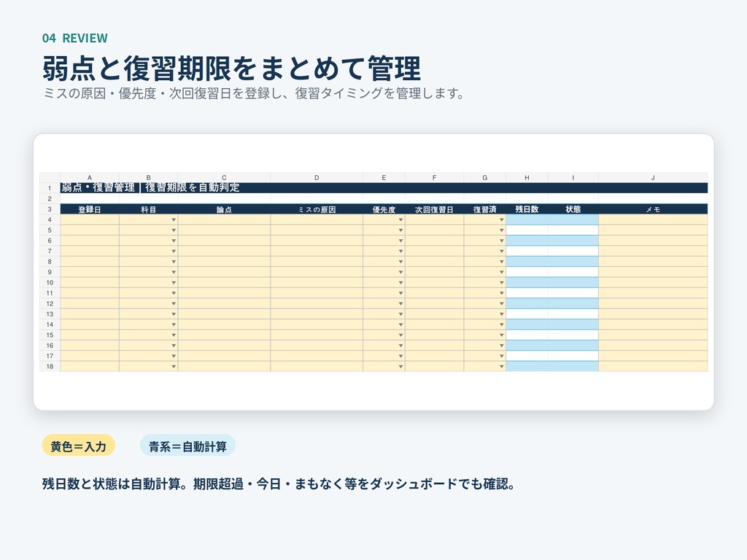Select the 残日数 header cell
This screenshot has height=560, width=747.
point(527,209)
